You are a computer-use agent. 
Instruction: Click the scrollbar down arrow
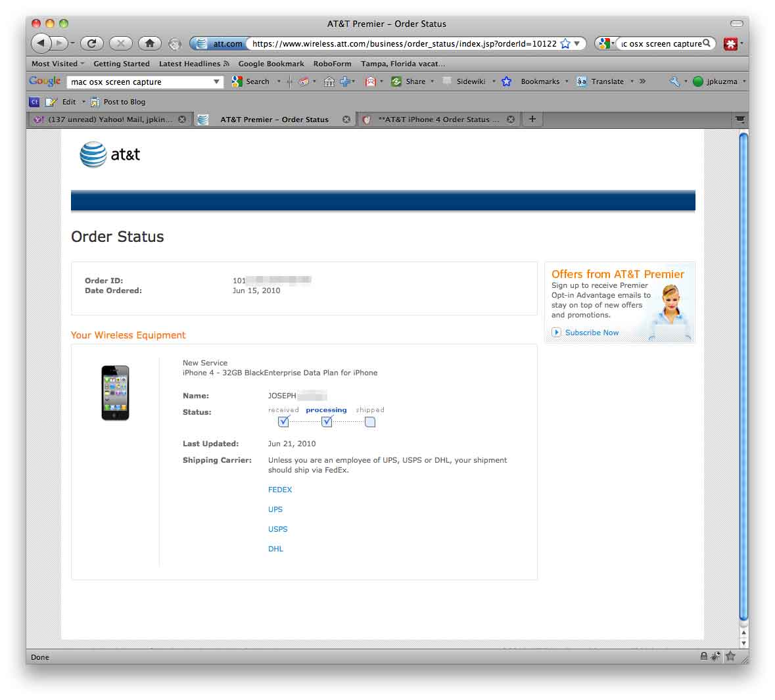click(x=743, y=643)
